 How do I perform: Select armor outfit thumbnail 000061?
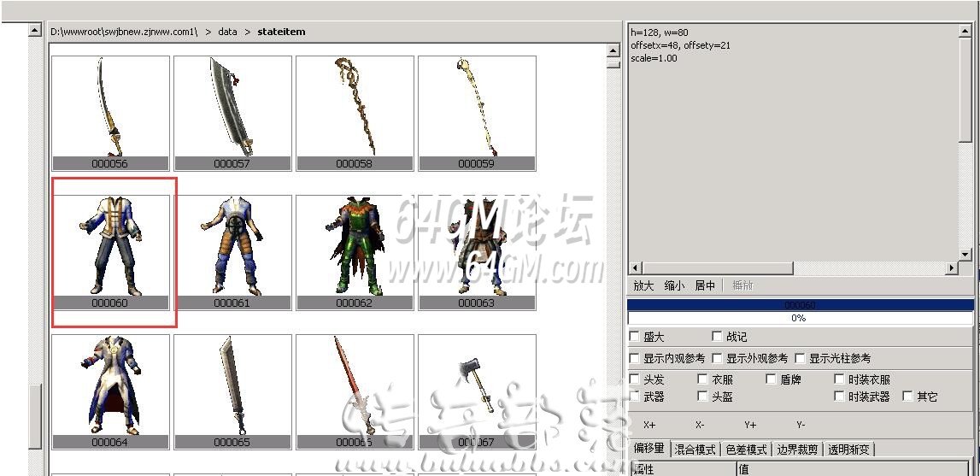pos(232,253)
